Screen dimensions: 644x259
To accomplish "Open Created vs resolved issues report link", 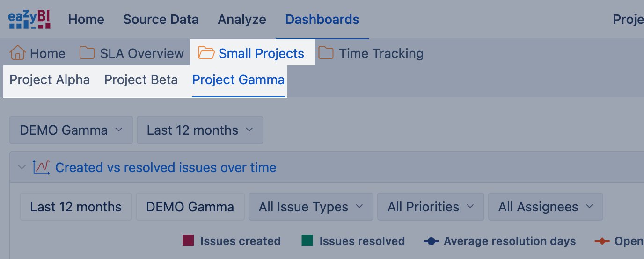I will 166,167.
